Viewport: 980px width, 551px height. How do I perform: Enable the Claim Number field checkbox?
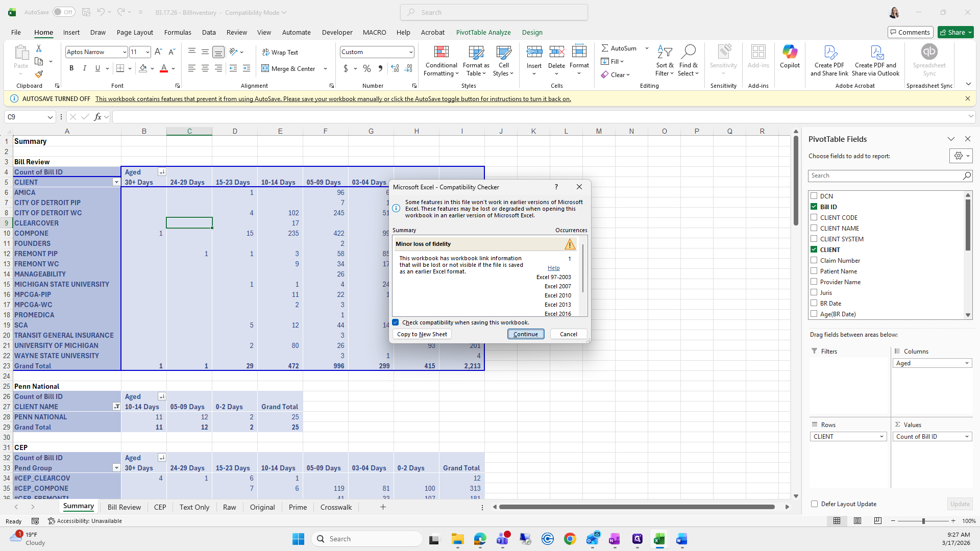pos(814,260)
